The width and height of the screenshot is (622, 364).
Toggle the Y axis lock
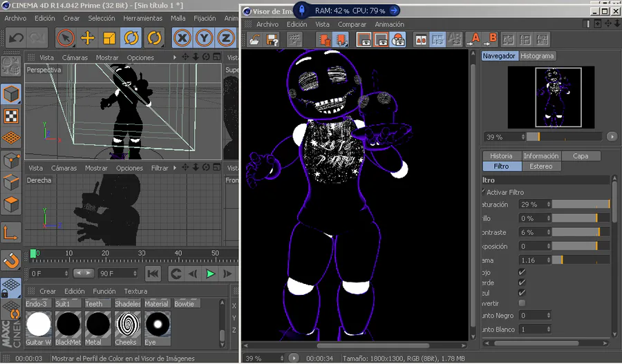click(204, 39)
